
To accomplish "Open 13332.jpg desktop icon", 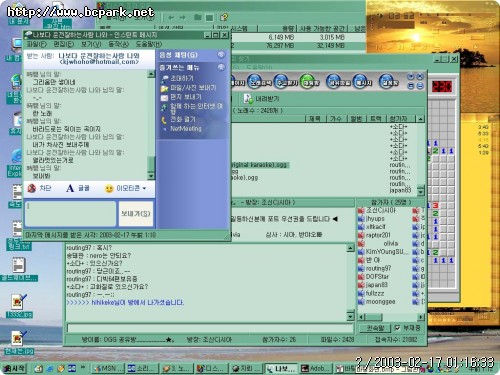I will [19, 306].
